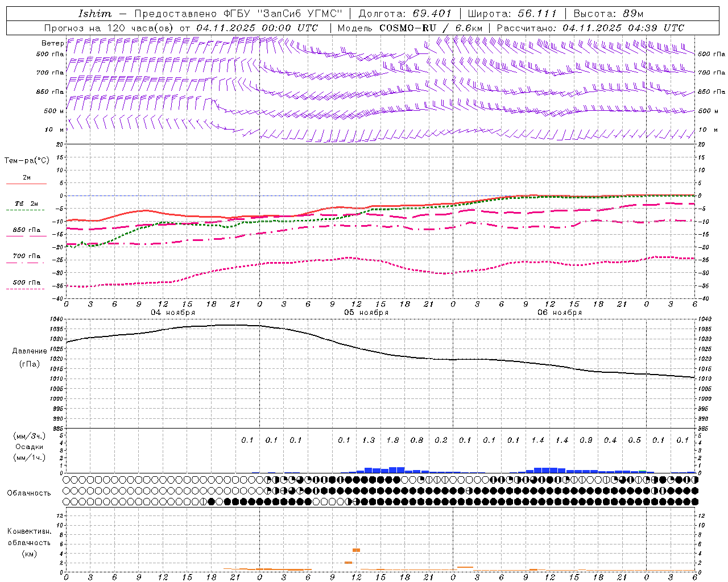Click the Осадки precipitation label
The image size is (728, 582).
[x=29, y=447]
